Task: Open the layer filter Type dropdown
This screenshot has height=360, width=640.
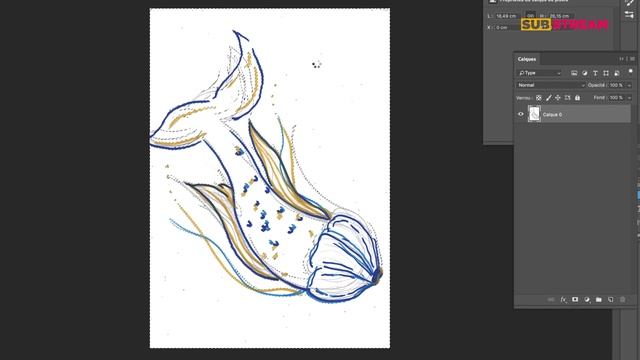Action: pyautogui.click(x=540, y=73)
